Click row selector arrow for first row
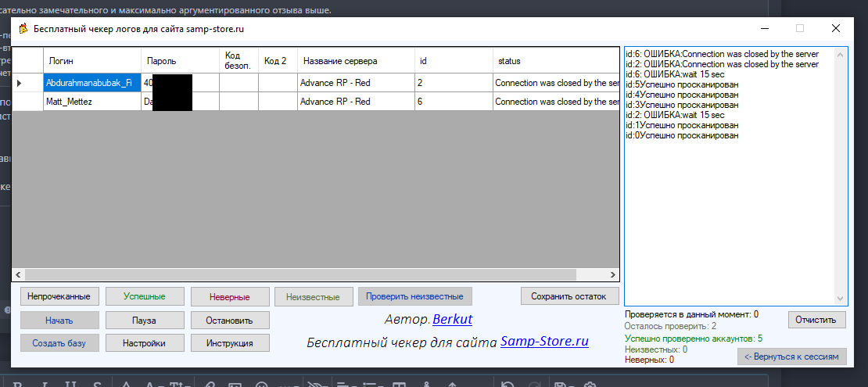Screen dimensions: 868x387 [27, 83]
